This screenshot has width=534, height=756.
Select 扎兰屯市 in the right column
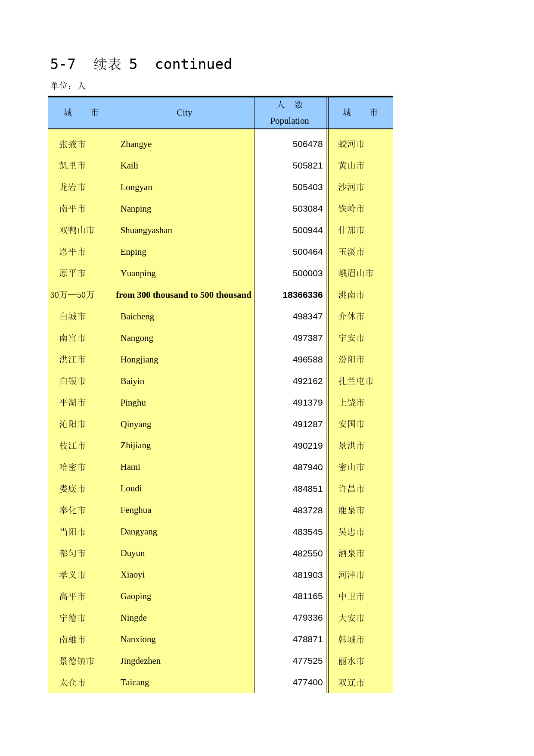click(x=356, y=381)
